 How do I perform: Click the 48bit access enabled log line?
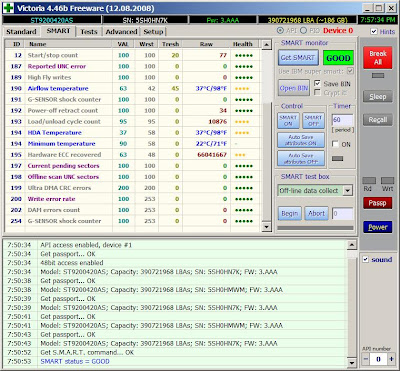(72, 263)
